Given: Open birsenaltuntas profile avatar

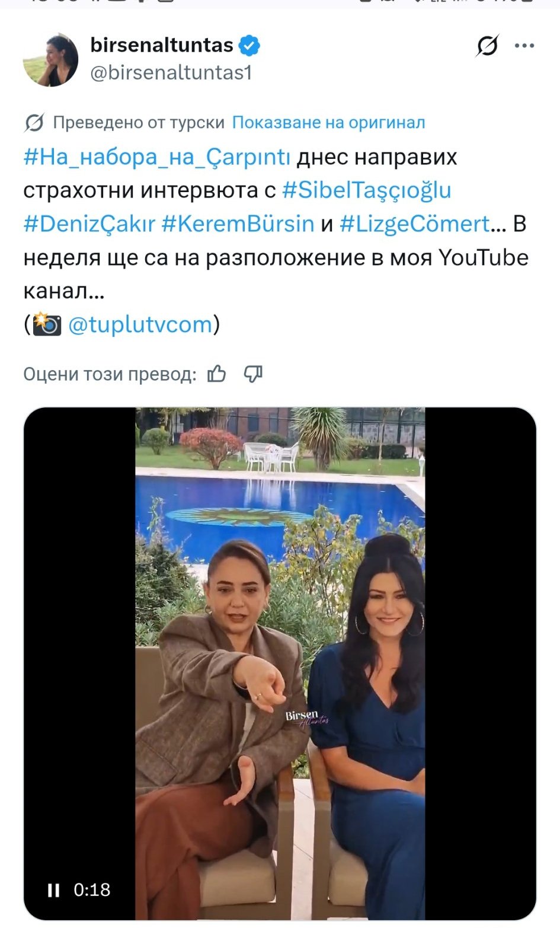Looking at the screenshot, I should [x=50, y=59].
